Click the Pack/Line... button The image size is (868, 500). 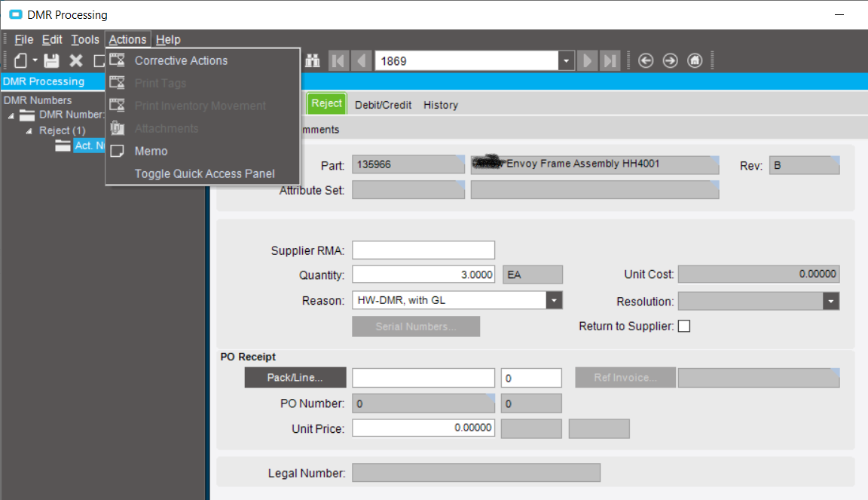295,378
